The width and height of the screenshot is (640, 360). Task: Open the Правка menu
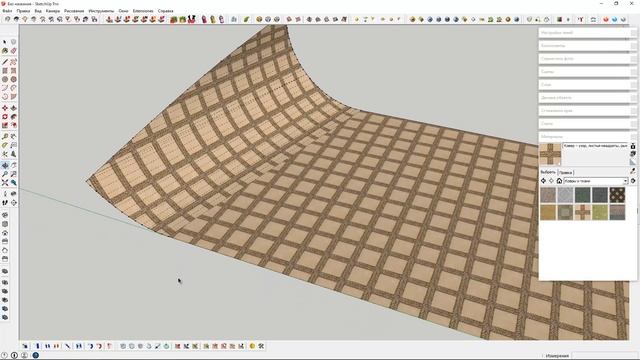(23, 11)
